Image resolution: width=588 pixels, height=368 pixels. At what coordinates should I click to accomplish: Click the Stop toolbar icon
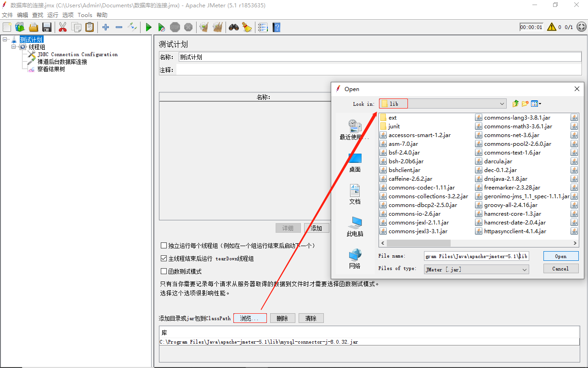pyautogui.click(x=175, y=27)
